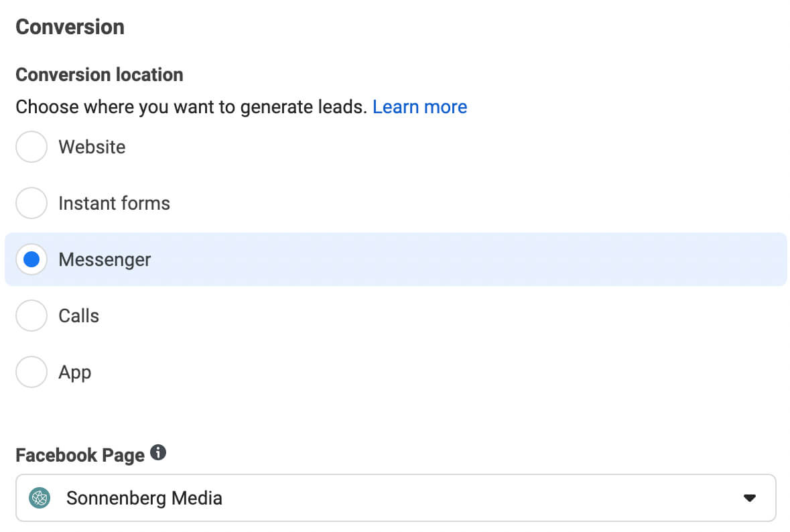Open the Facebook Page combo box
Screen dimensions: 790x532
(x=395, y=498)
